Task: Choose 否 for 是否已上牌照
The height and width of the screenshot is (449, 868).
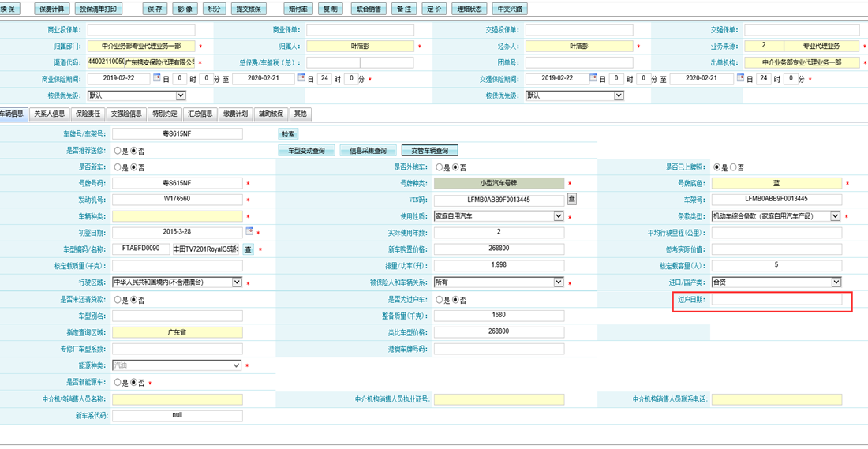Action: pyautogui.click(x=733, y=167)
